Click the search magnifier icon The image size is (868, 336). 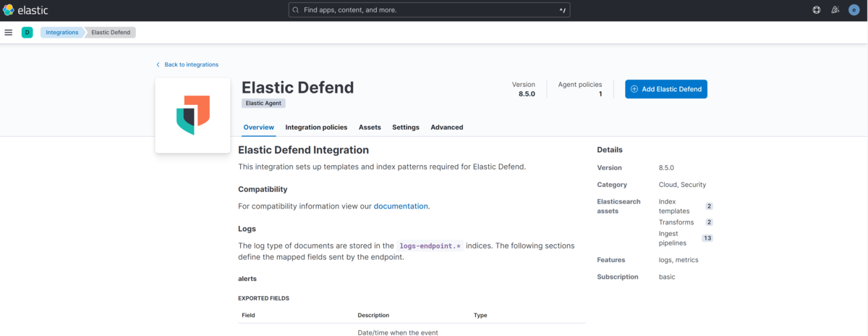296,10
